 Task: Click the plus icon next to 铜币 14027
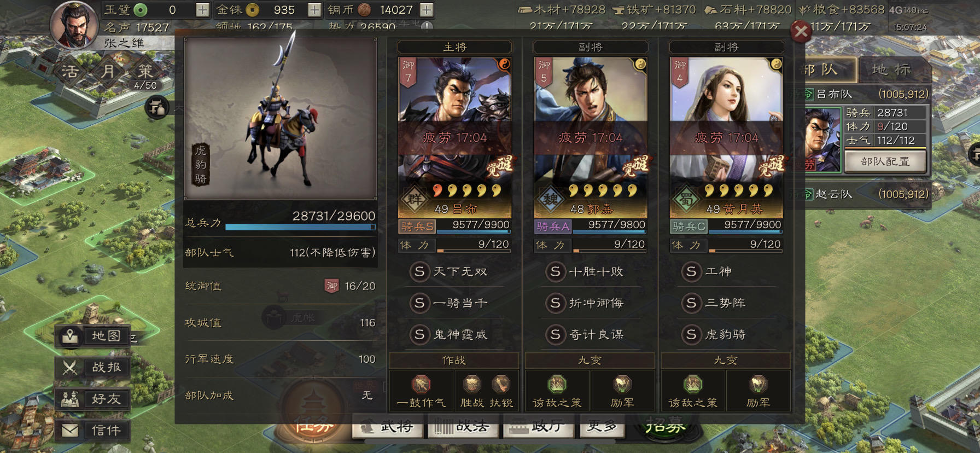pyautogui.click(x=427, y=10)
